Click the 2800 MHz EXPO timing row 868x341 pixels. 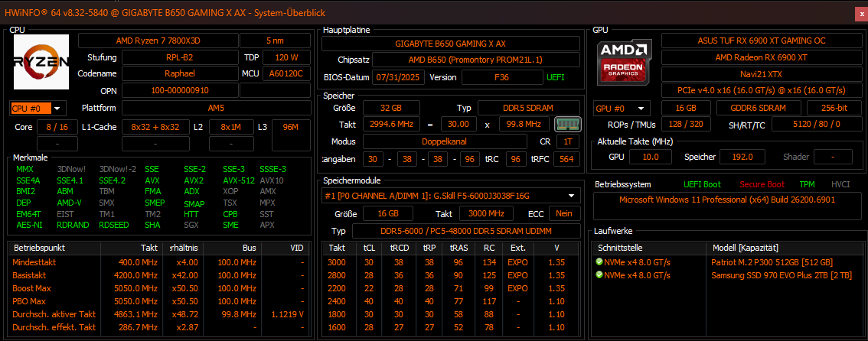coord(451,275)
